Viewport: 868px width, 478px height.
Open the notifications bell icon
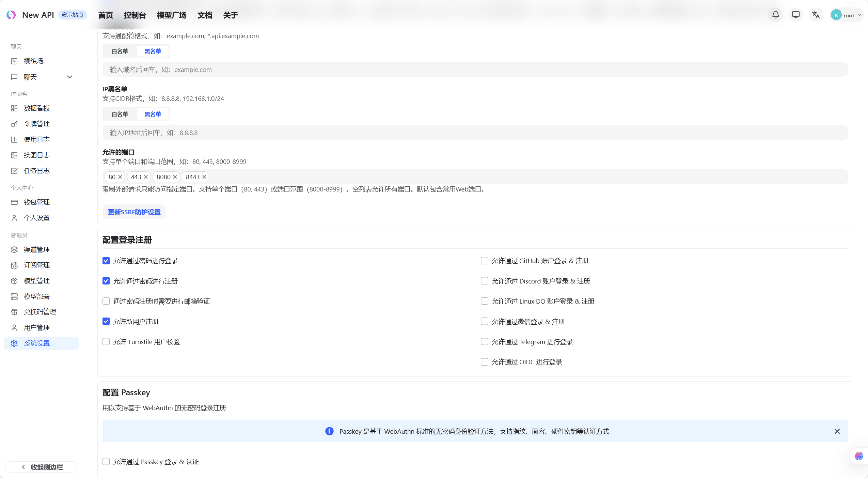[x=775, y=15]
